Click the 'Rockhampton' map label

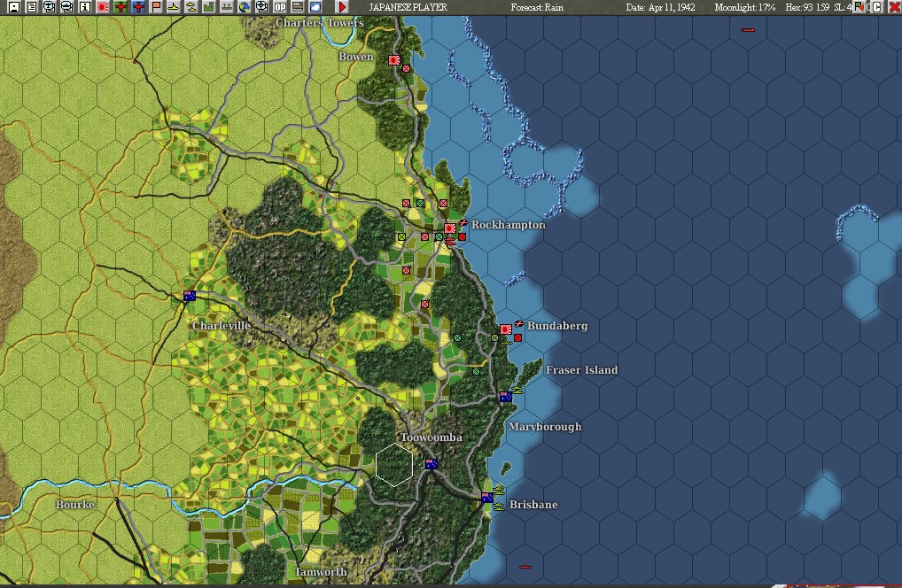[508, 224]
